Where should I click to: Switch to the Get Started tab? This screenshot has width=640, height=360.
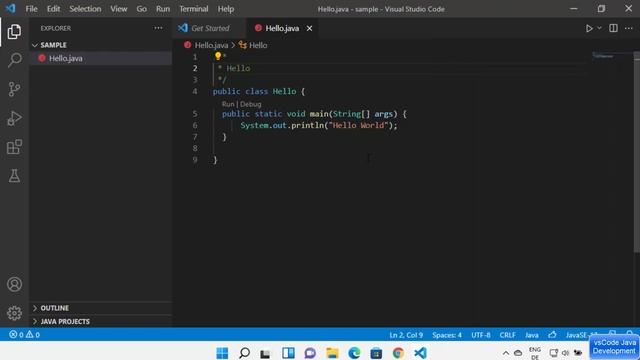pos(209,28)
